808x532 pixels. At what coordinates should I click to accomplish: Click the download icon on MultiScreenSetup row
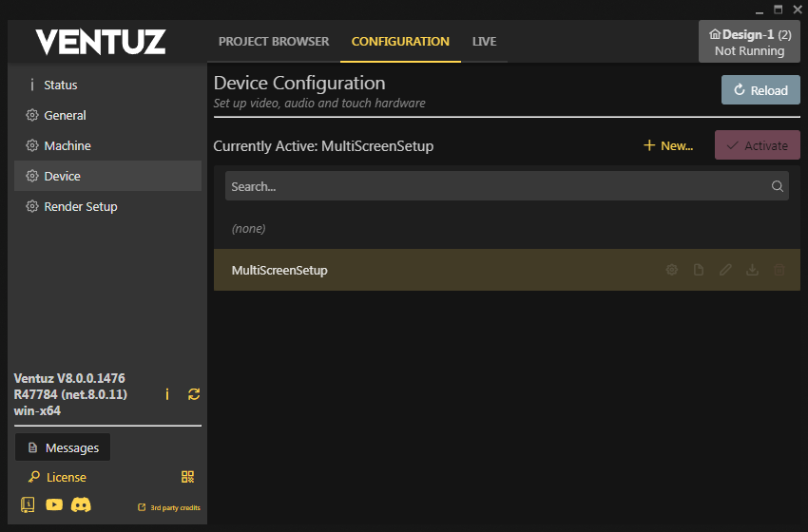pos(752,270)
